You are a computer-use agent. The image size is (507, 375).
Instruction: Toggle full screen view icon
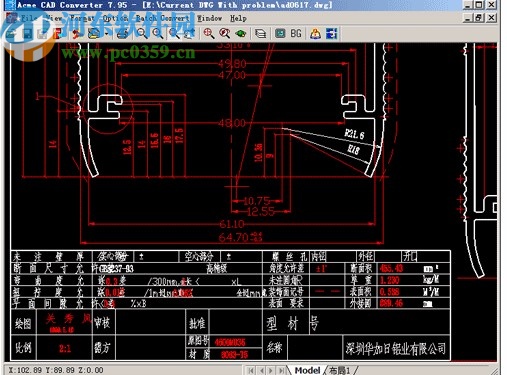tap(280, 34)
